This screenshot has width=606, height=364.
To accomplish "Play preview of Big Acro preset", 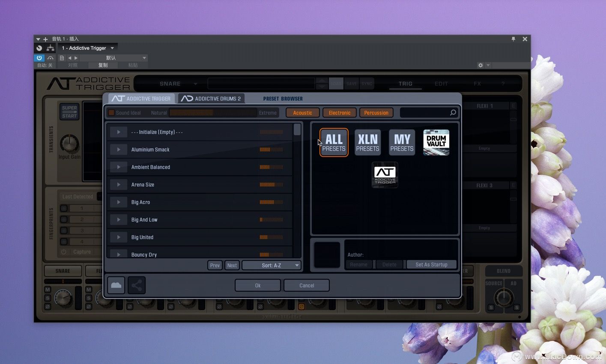I will pos(119,202).
